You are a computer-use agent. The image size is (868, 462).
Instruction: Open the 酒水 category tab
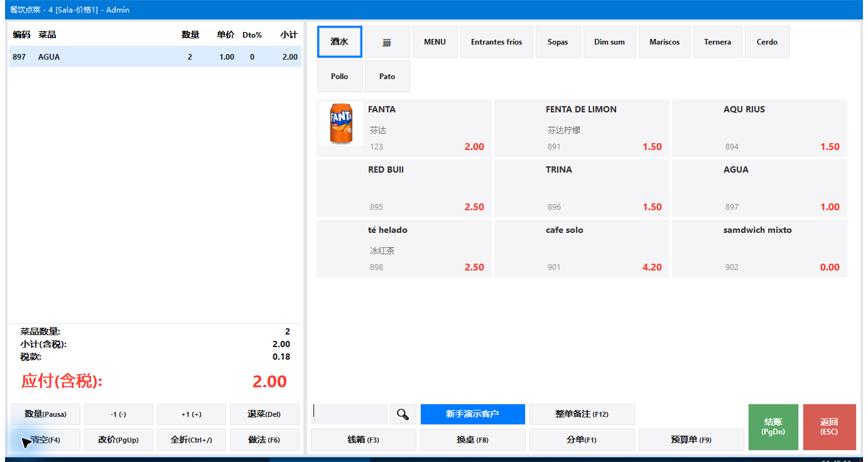coord(340,42)
